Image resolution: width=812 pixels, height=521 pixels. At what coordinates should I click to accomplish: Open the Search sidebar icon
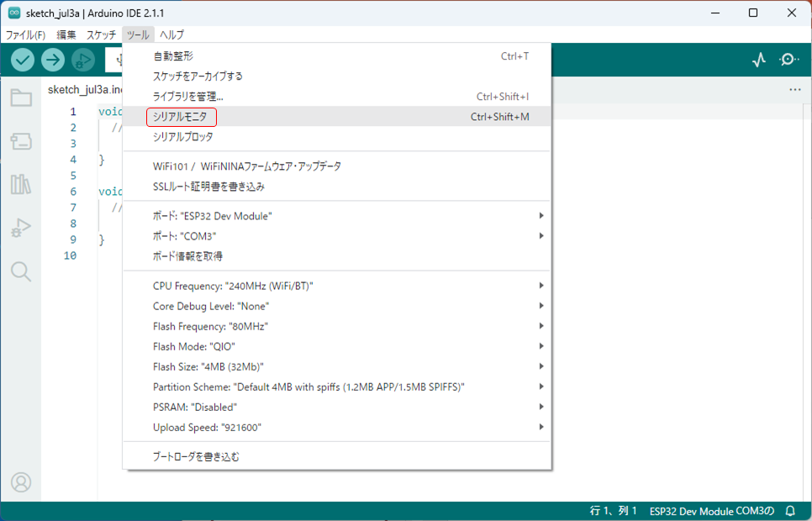(21, 271)
